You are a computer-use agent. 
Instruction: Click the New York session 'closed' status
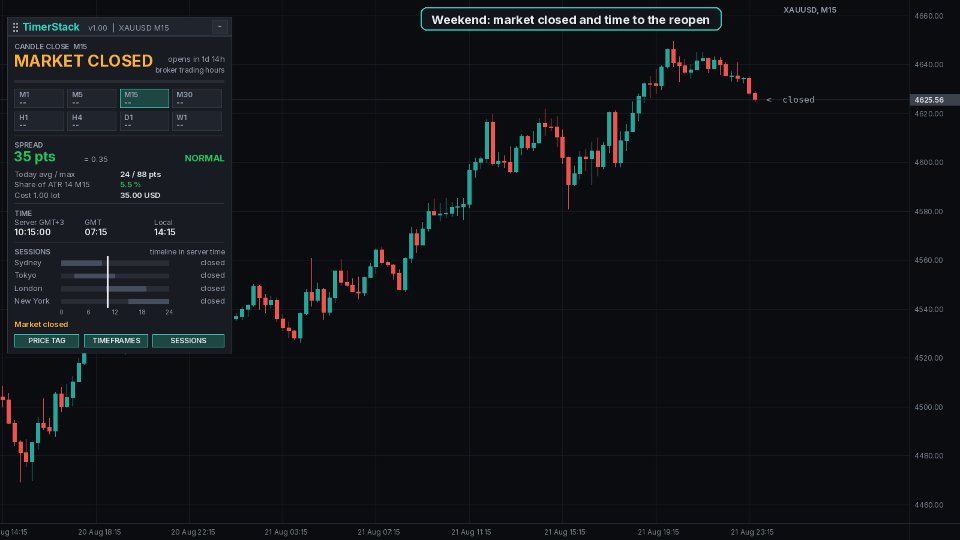(212, 301)
